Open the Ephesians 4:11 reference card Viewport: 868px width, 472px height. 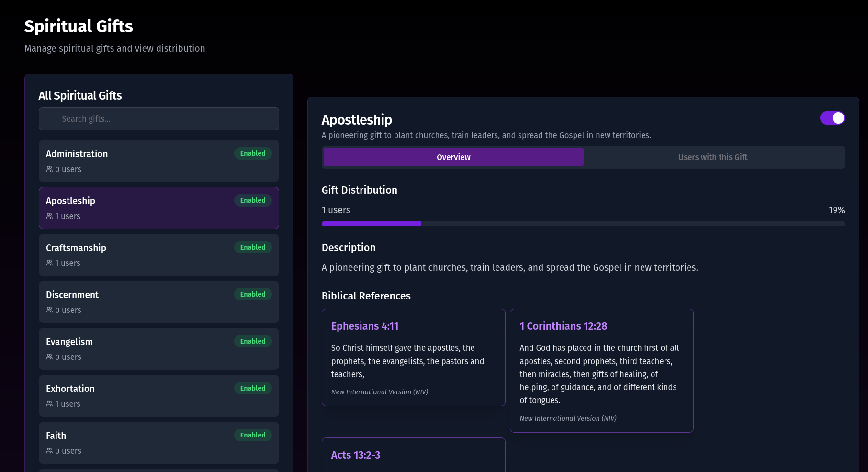click(x=414, y=357)
